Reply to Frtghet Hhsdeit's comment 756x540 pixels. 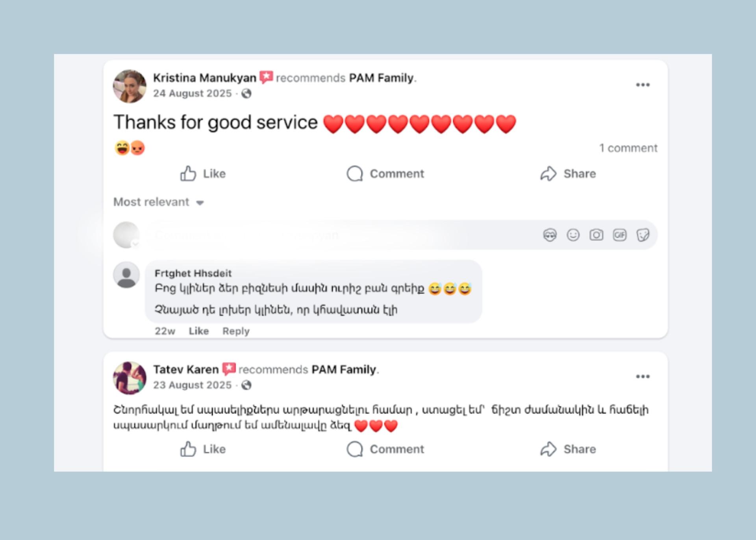click(236, 331)
